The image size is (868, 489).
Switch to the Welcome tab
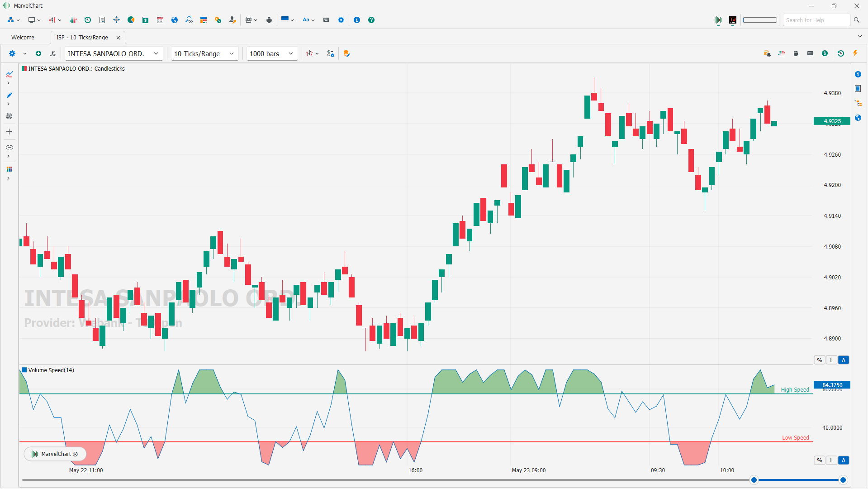[x=23, y=38]
